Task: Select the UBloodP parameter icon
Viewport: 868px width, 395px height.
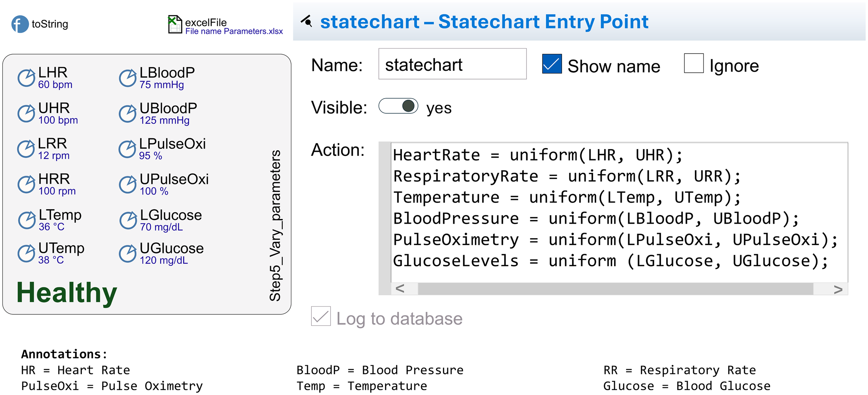Action: [x=127, y=114]
